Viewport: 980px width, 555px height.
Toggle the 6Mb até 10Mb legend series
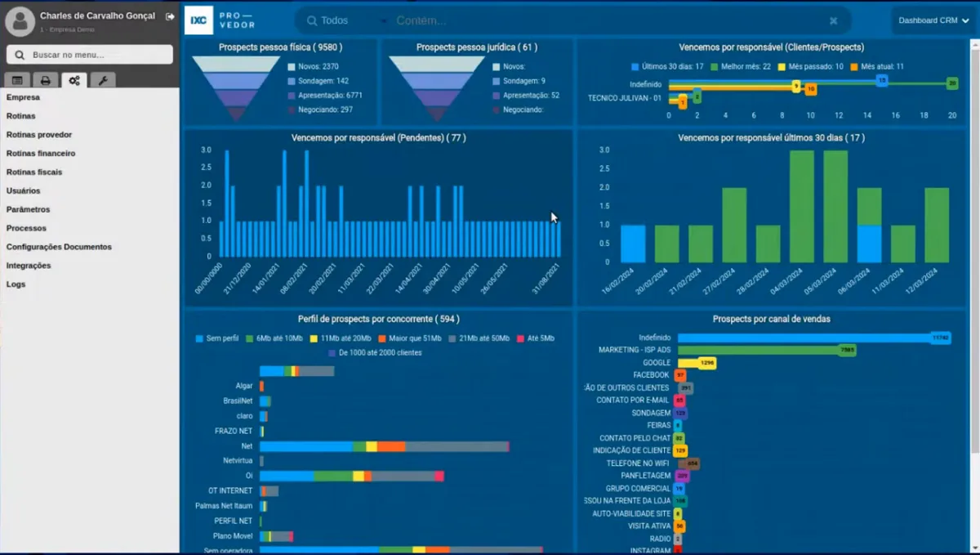[x=274, y=338]
